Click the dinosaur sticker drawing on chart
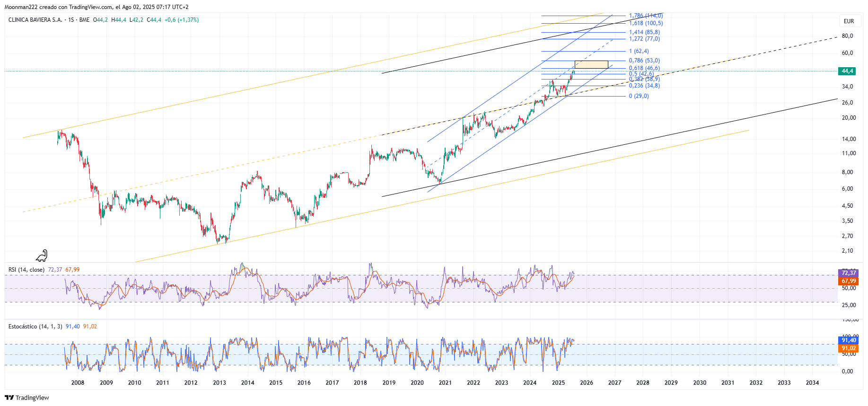The image size is (868, 406). 42,256
